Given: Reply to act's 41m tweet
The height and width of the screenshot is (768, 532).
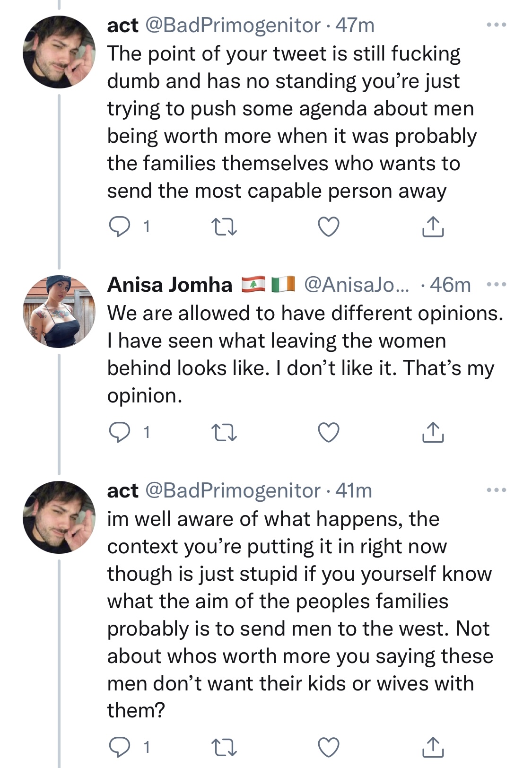Looking at the screenshot, I should pos(120,747).
